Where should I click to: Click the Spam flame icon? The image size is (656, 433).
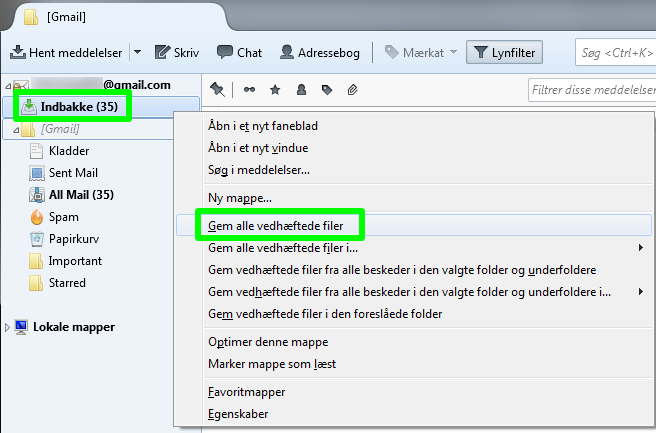pyautogui.click(x=37, y=217)
